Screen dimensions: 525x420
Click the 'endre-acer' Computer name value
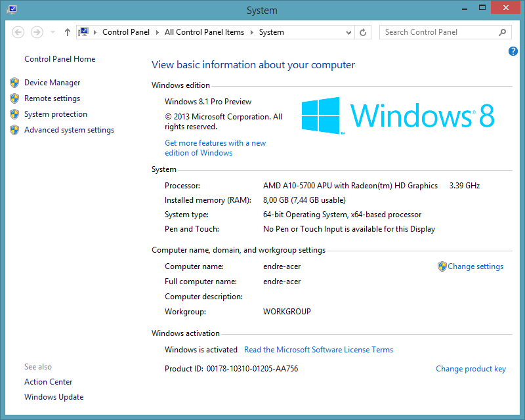pos(282,266)
